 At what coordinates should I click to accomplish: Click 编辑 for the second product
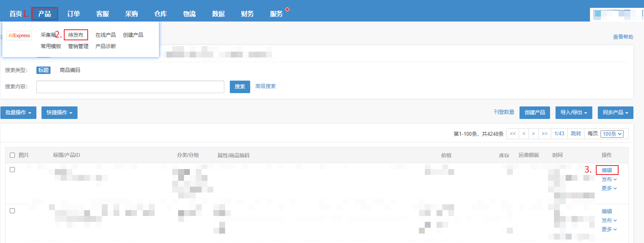click(607, 211)
